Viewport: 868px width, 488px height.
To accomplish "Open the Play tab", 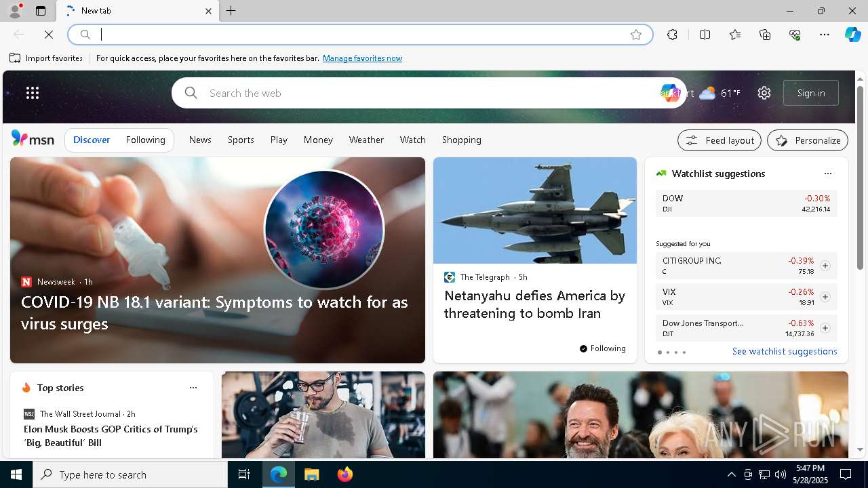I will 279,140.
